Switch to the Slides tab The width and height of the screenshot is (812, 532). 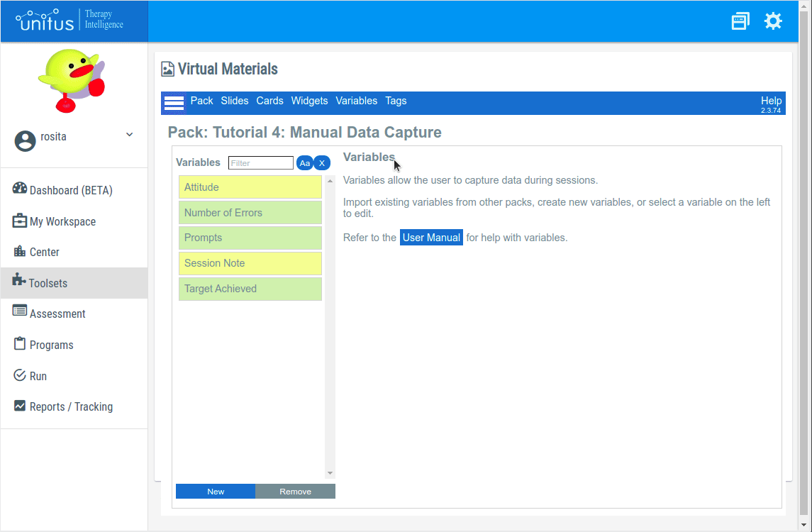[235, 101]
